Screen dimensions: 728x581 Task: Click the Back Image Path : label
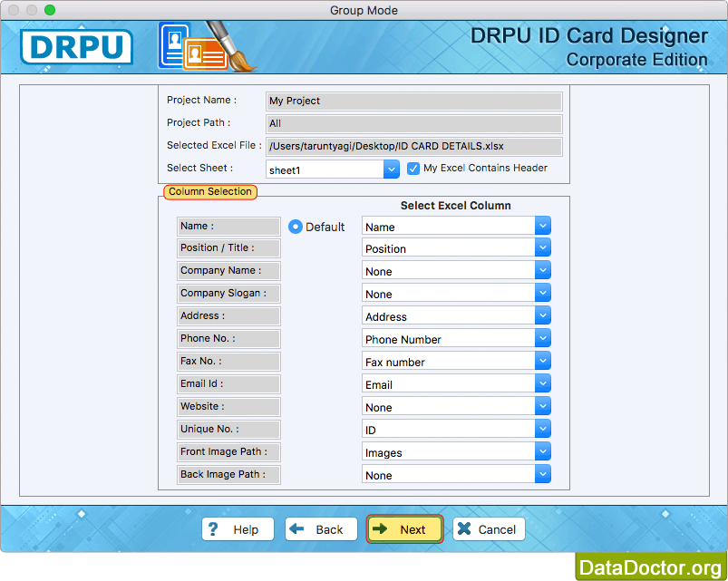pos(228,475)
